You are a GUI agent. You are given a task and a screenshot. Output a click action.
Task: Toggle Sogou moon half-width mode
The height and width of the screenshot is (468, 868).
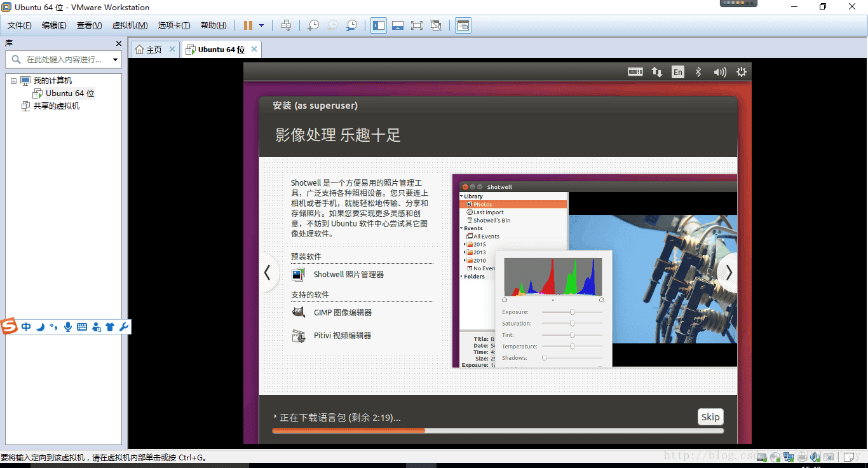click(40, 327)
